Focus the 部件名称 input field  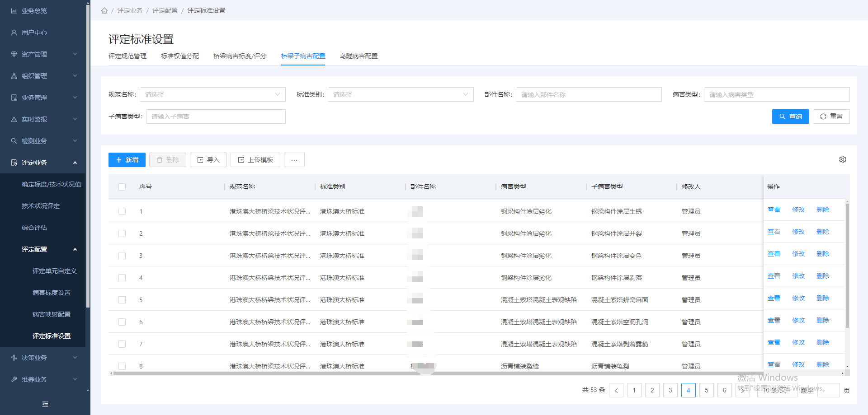(589, 94)
